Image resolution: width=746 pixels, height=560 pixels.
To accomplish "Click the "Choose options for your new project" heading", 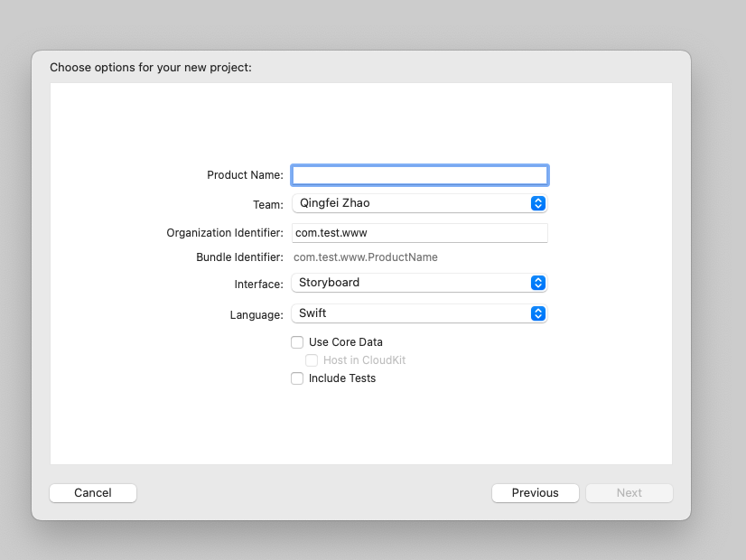I will [x=151, y=68].
